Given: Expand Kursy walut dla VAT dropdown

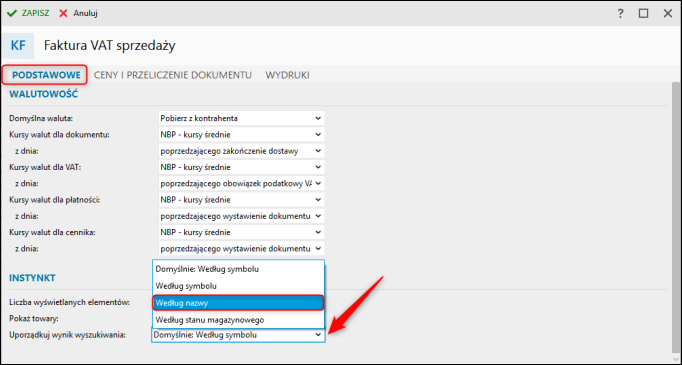Looking at the screenshot, I should click(x=241, y=167).
